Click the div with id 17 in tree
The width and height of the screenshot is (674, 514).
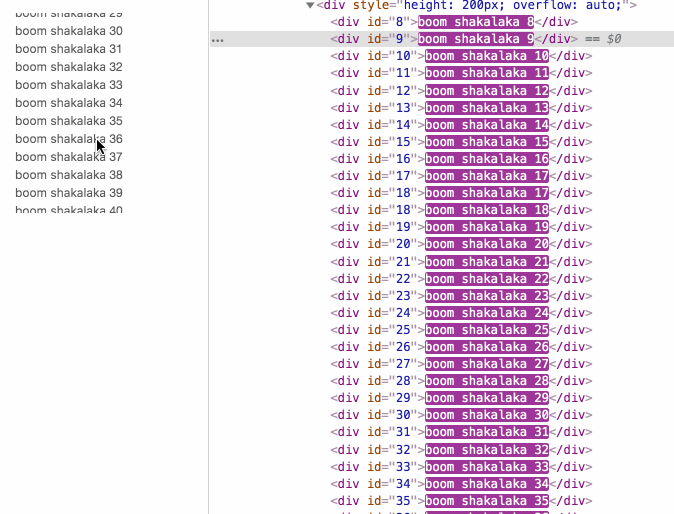pos(461,176)
